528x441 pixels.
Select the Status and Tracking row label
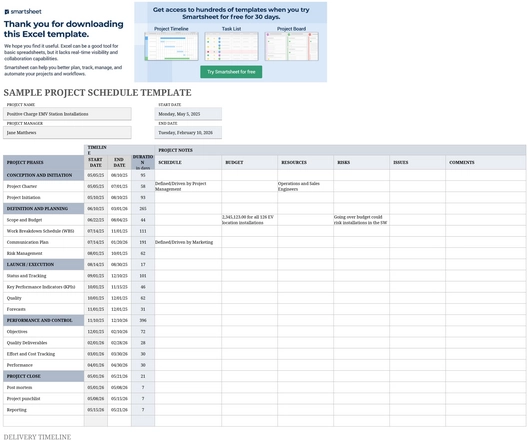(x=44, y=276)
